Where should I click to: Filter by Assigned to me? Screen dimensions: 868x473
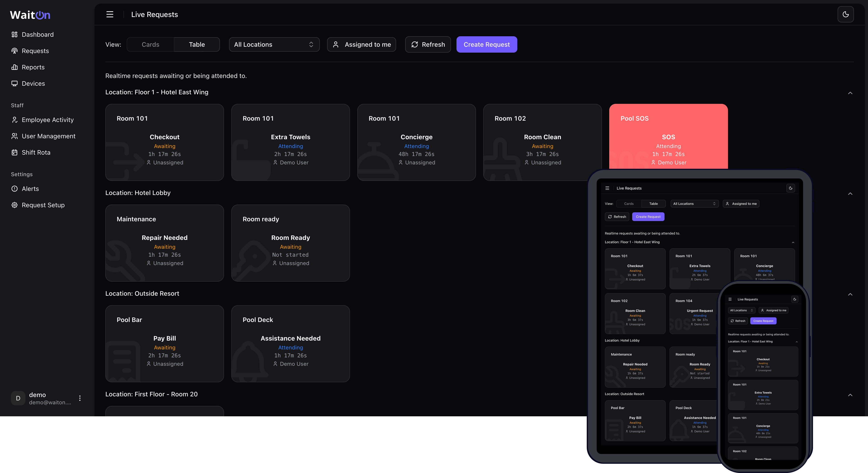pyautogui.click(x=362, y=44)
